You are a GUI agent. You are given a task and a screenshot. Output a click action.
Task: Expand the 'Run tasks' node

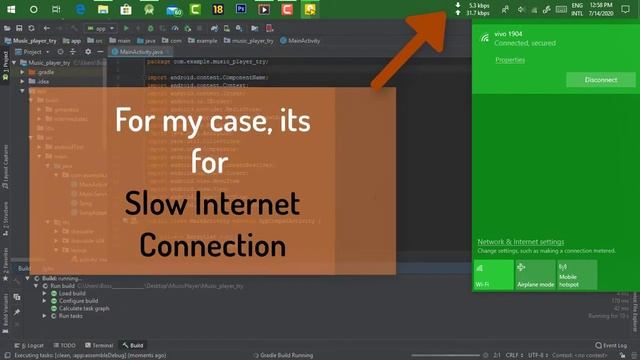pos(44,316)
